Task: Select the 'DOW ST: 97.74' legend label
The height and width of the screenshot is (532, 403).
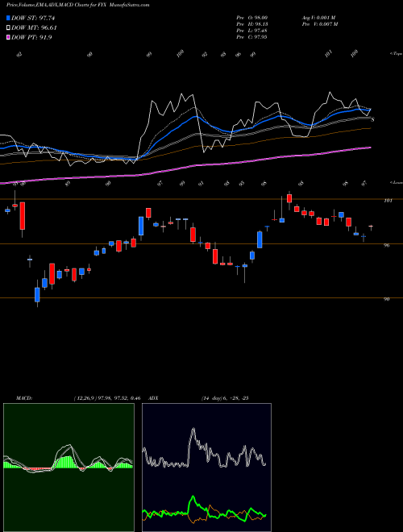Action: tap(33, 18)
